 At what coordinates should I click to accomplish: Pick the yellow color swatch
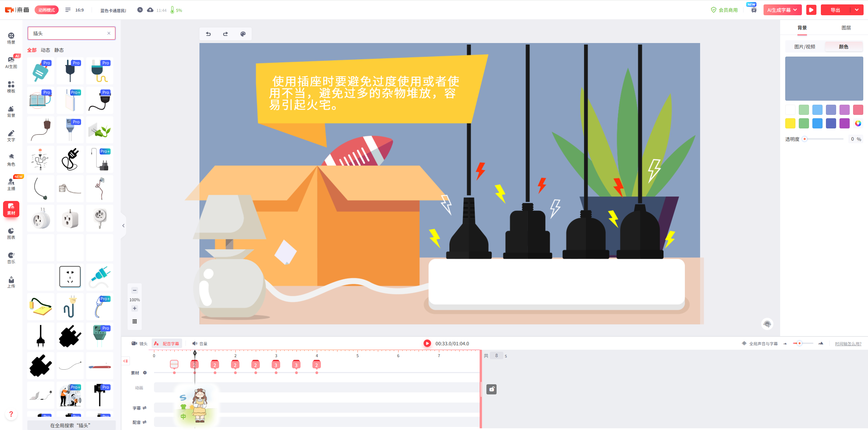(790, 123)
